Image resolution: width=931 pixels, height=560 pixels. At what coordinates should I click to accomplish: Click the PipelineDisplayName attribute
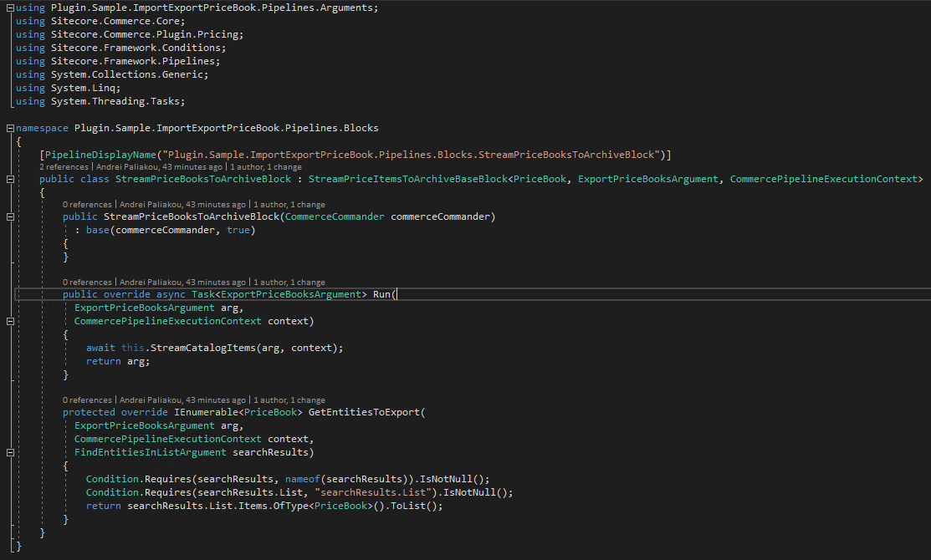100,155
